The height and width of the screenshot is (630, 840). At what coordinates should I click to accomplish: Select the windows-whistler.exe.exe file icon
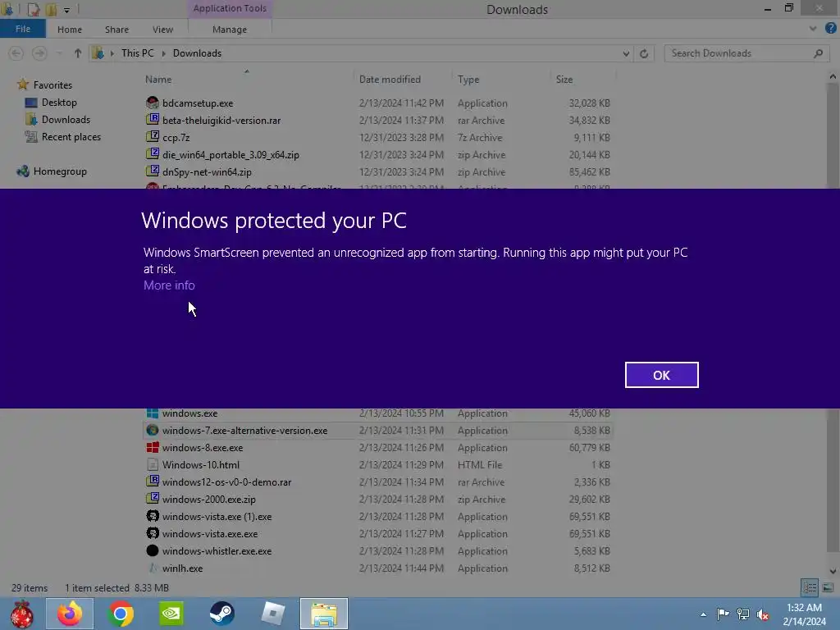(x=153, y=550)
